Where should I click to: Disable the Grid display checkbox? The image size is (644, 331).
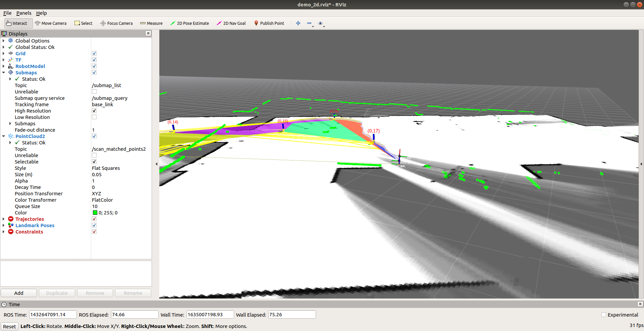(x=94, y=54)
